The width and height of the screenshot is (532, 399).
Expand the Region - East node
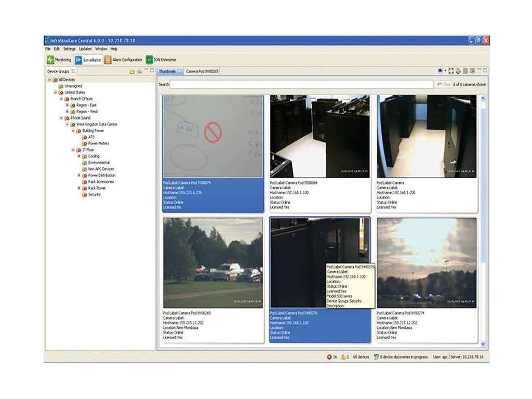click(x=67, y=105)
